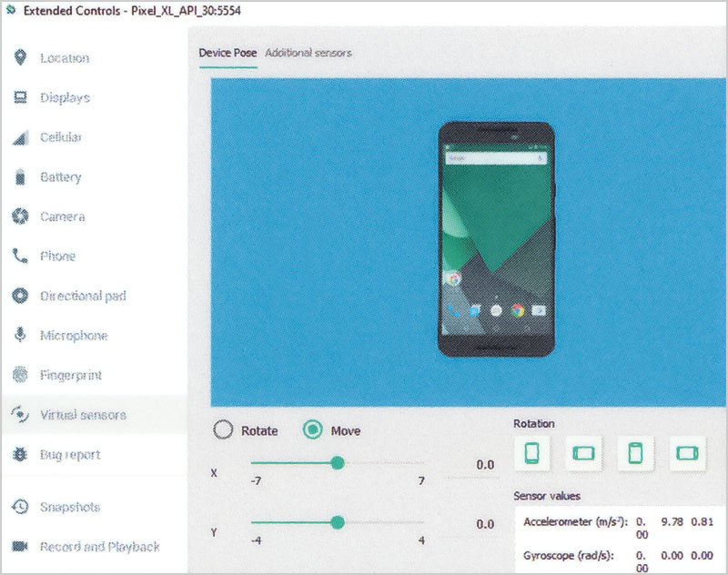This screenshot has width=728, height=575.
Task: Set rotation to reverse portrait icon
Action: click(x=635, y=453)
